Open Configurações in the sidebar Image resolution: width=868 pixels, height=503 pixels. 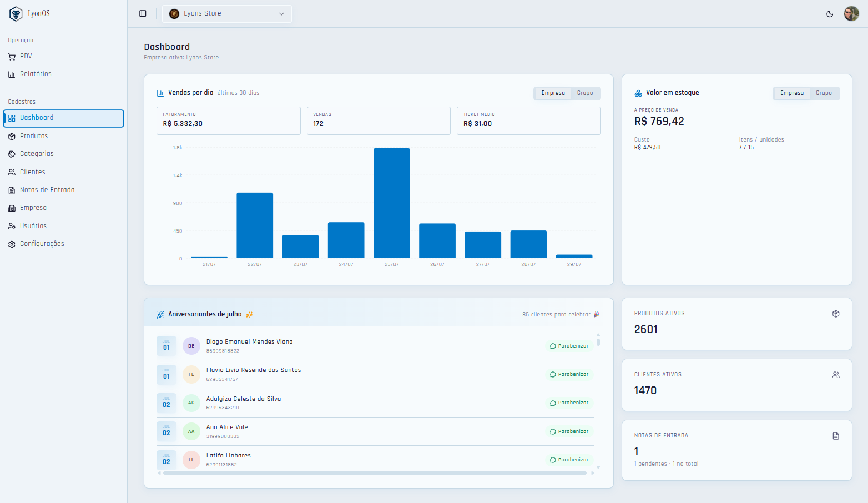point(64,244)
